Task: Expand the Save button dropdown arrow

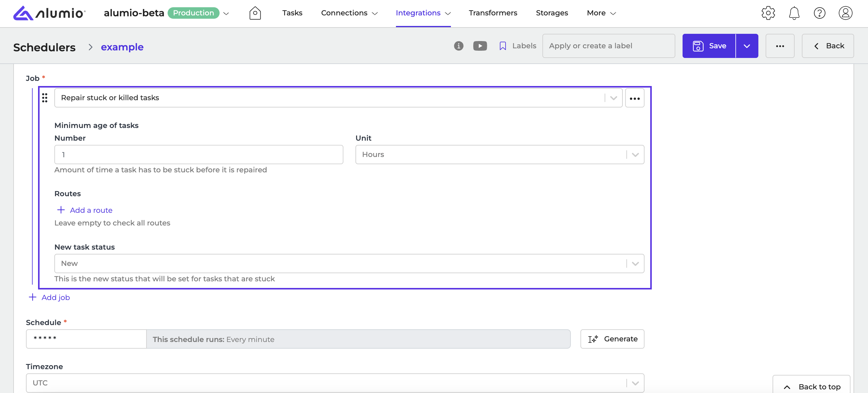Action: 747,46
